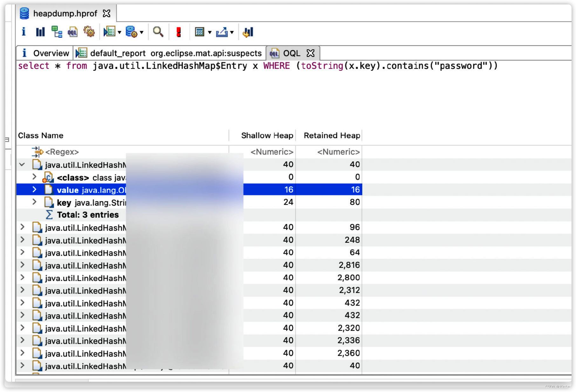Viewport: 576px width, 392px height.
Task: Expand the key java.lang.String row
Action: pos(34,202)
